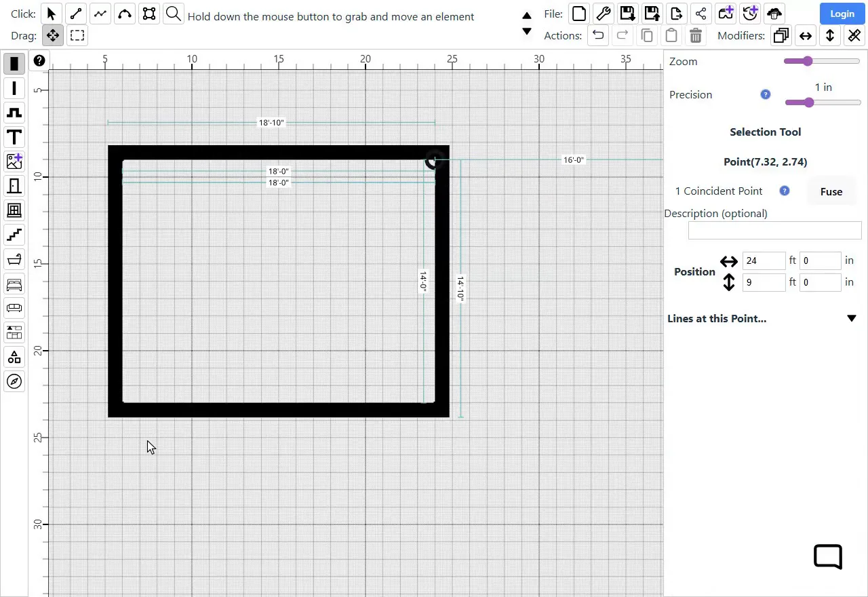Click the ruler pencil modifier icon
This screenshot has width=868, height=597.
click(854, 35)
